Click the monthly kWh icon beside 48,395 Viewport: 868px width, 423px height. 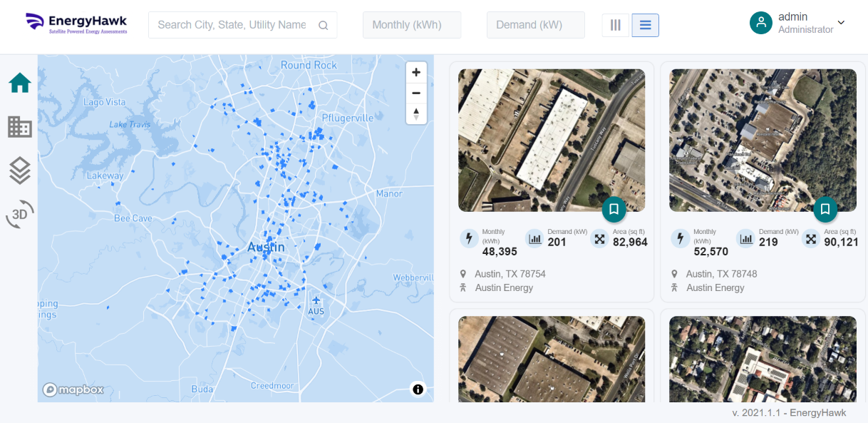(469, 238)
